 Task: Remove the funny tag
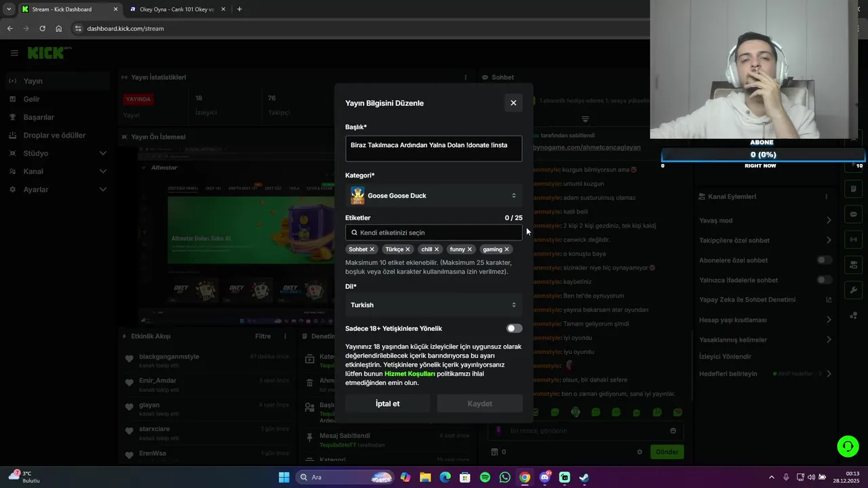click(469, 249)
